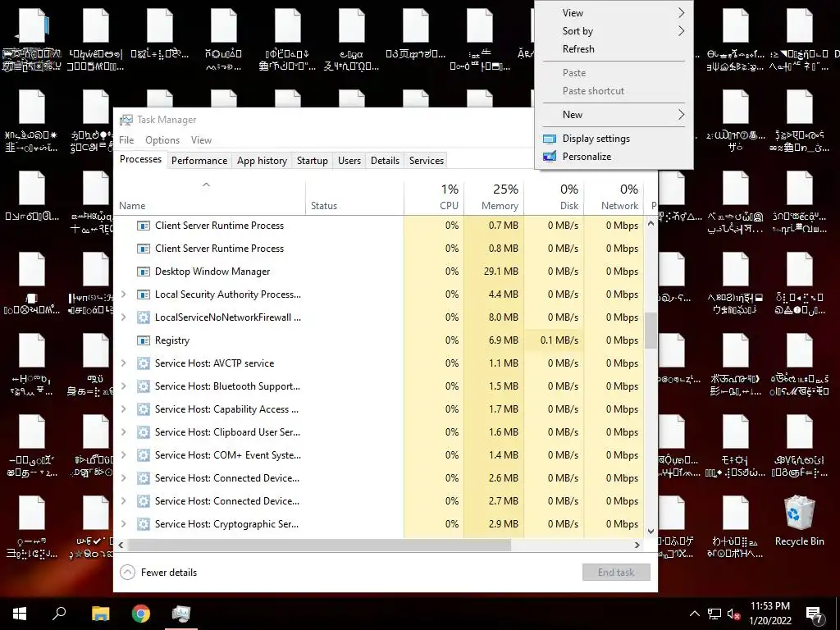Sort processes by Network column
Screen dimensions: 840x630
click(x=614, y=199)
